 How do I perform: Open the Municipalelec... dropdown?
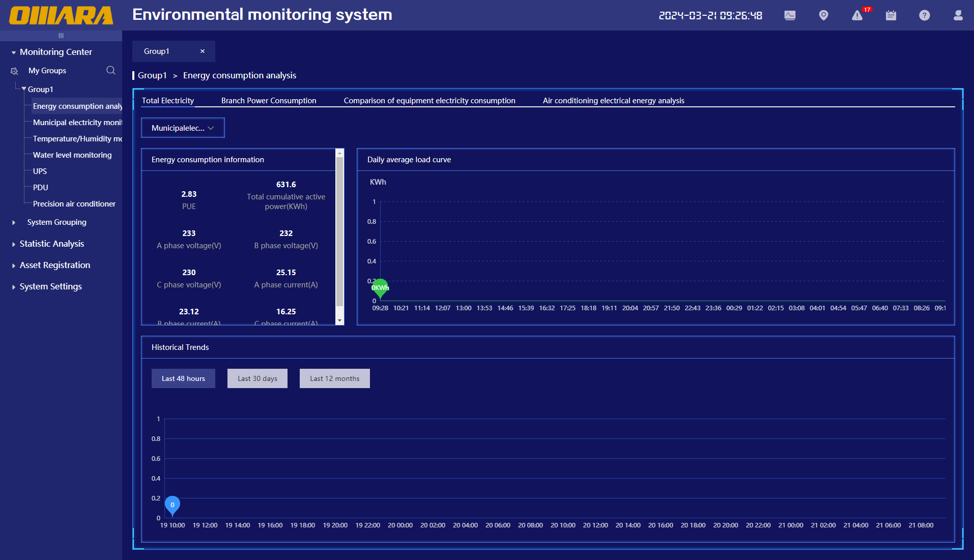(183, 128)
